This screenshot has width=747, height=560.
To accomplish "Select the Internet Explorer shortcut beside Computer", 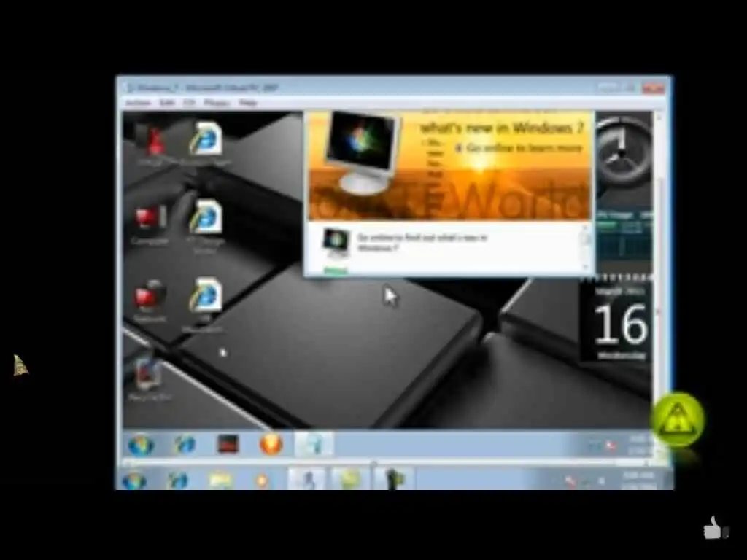I will click(206, 227).
